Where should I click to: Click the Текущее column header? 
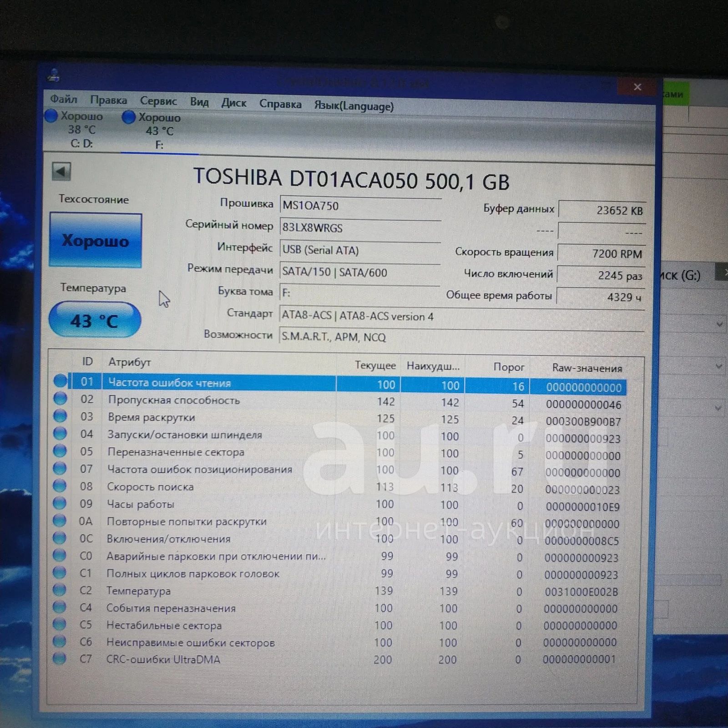[x=375, y=365]
